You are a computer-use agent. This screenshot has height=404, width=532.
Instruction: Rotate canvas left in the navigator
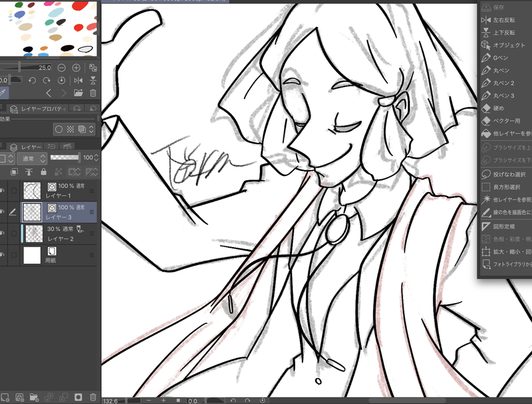coord(32,80)
